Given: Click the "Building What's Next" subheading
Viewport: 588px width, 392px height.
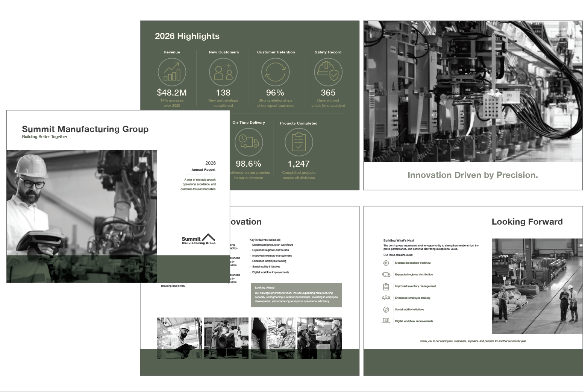Looking at the screenshot, I should tap(399, 240).
